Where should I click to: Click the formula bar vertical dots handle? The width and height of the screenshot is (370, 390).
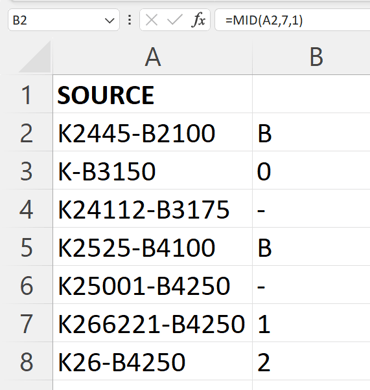[129, 20]
